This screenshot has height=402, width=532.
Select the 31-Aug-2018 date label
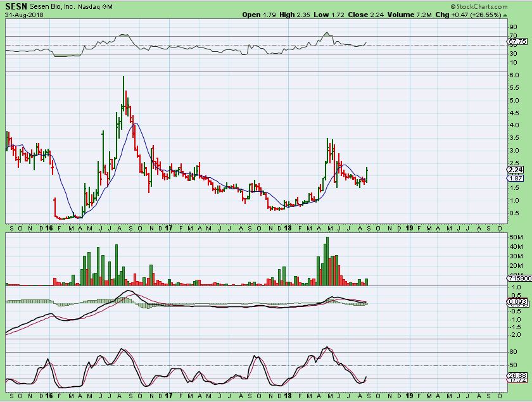(x=24, y=15)
